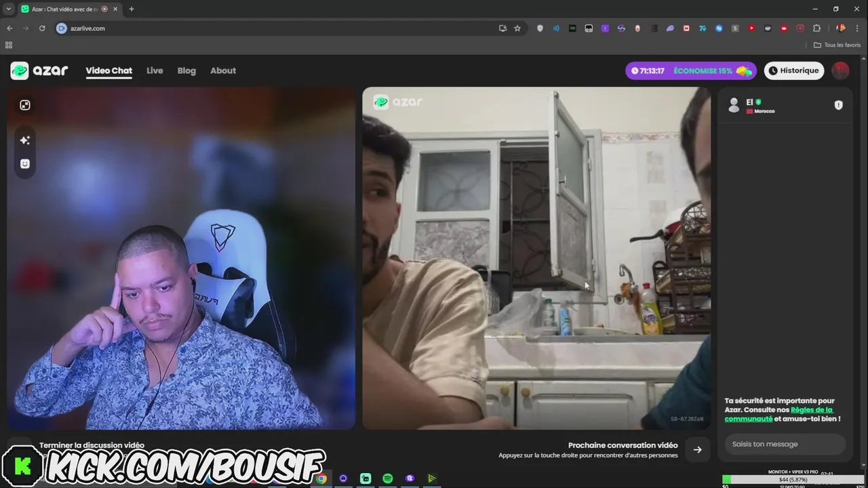The width and height of the screenshot is (868, 488).
Task: Open the tab search dropdown arrow
Action: (x=9, y=9)
